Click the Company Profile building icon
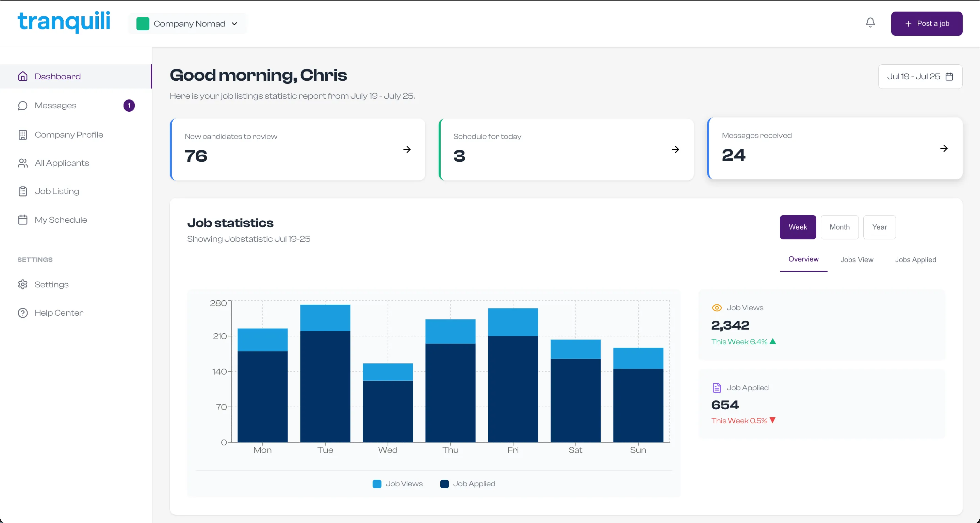Viewport: 980px width, 523px height. pos(23,135)
